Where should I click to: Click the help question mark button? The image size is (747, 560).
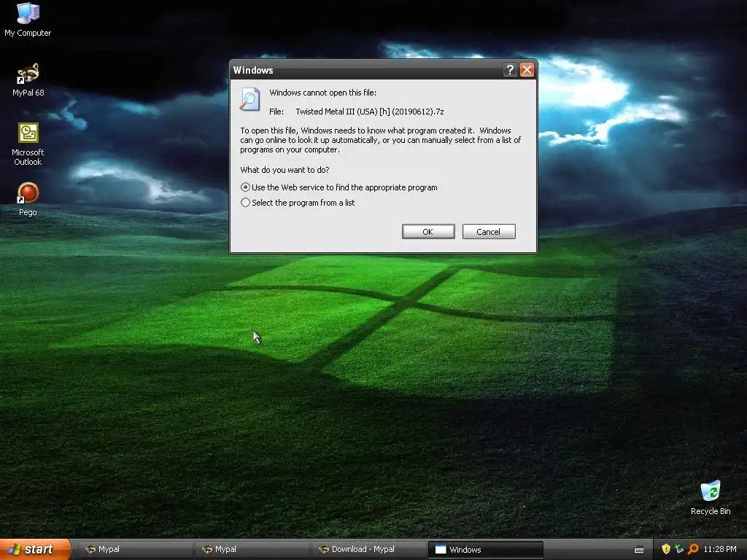(x=510, y=70)
